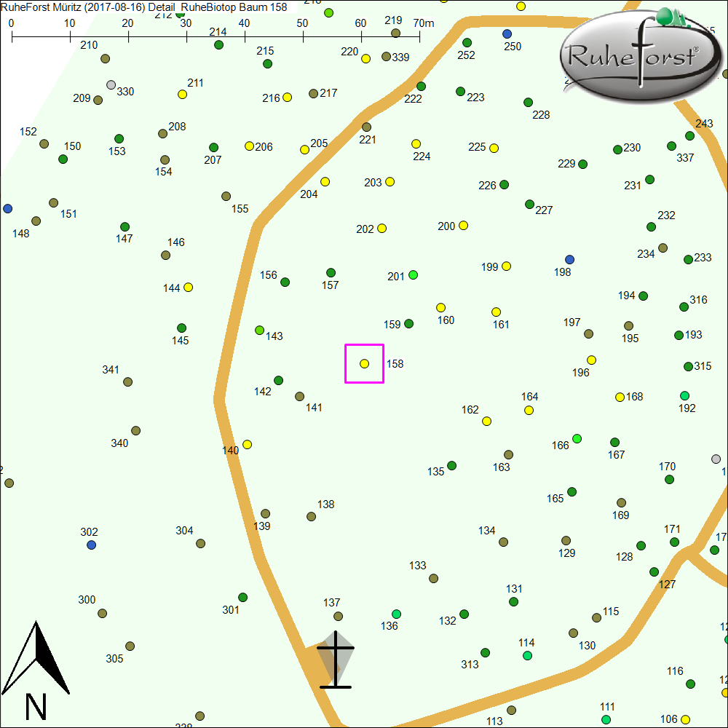Click the olive tree marker 141
728x728 pixels.
(299, 397)
